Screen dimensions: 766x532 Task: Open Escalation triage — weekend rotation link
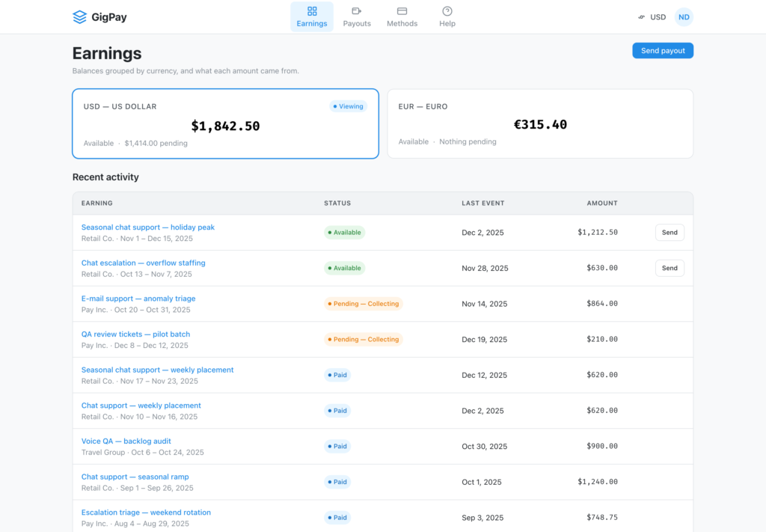tap(146, 513)
